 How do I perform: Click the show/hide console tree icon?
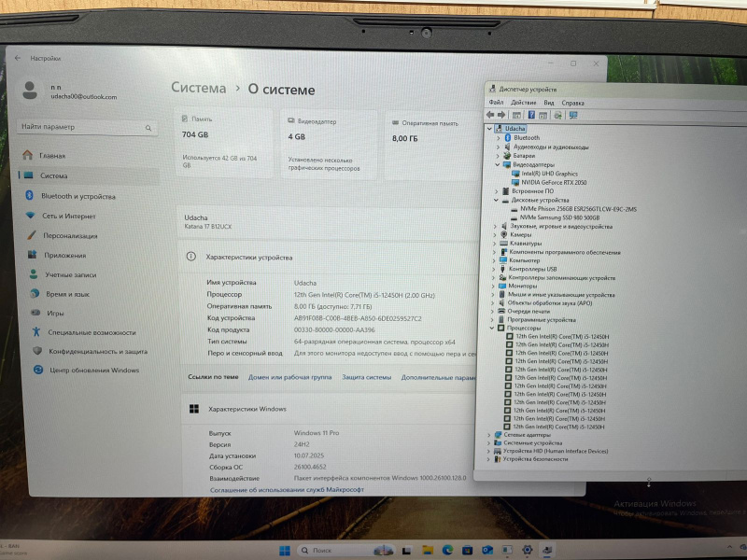point(516,115)
